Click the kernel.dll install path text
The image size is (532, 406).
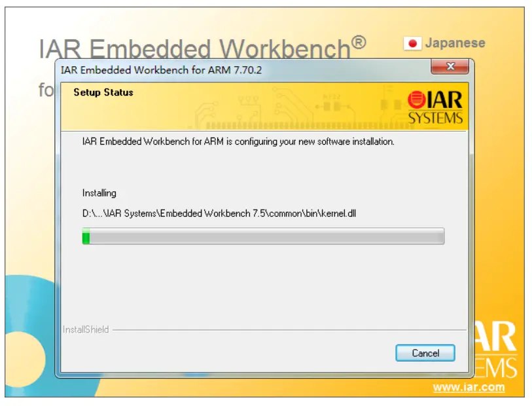[x=219, y=213]
